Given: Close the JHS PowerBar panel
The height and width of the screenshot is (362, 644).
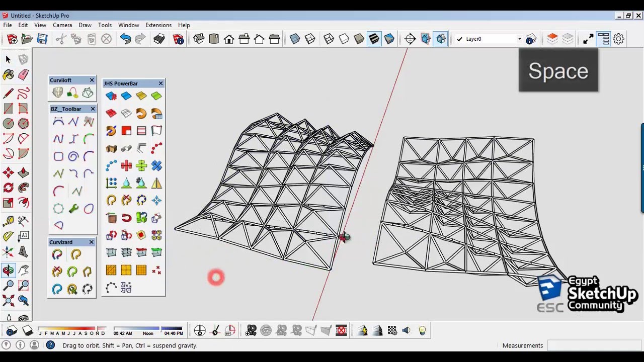Looking at the screenshot, I should click(x=160, y=83).
